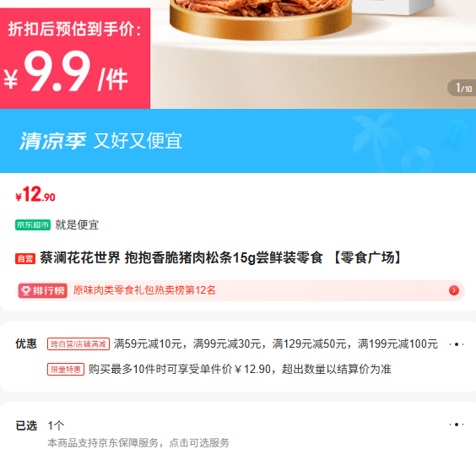This screenshot has width=476, height=449.
Task: Click the 限量特惠 promotion tag
Action: [66, 369]
